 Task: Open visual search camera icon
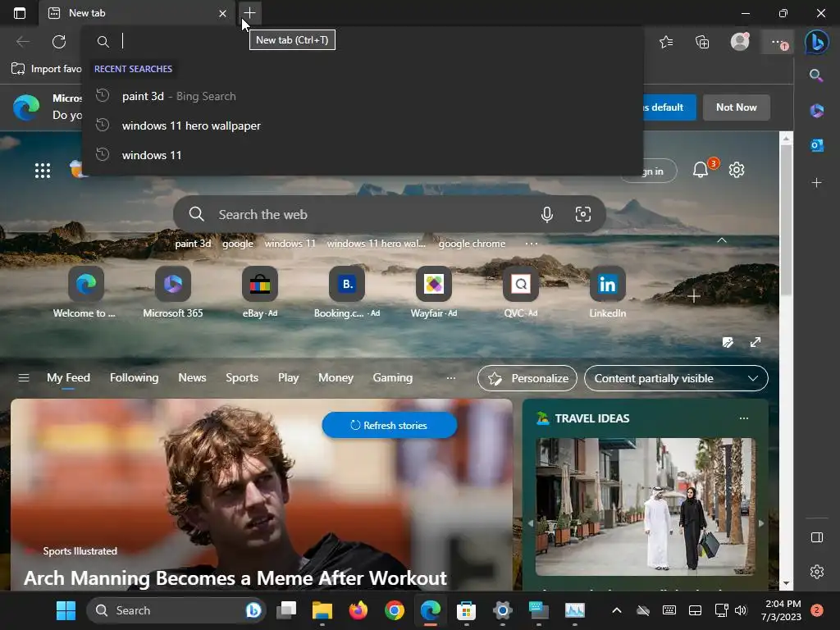583,214
